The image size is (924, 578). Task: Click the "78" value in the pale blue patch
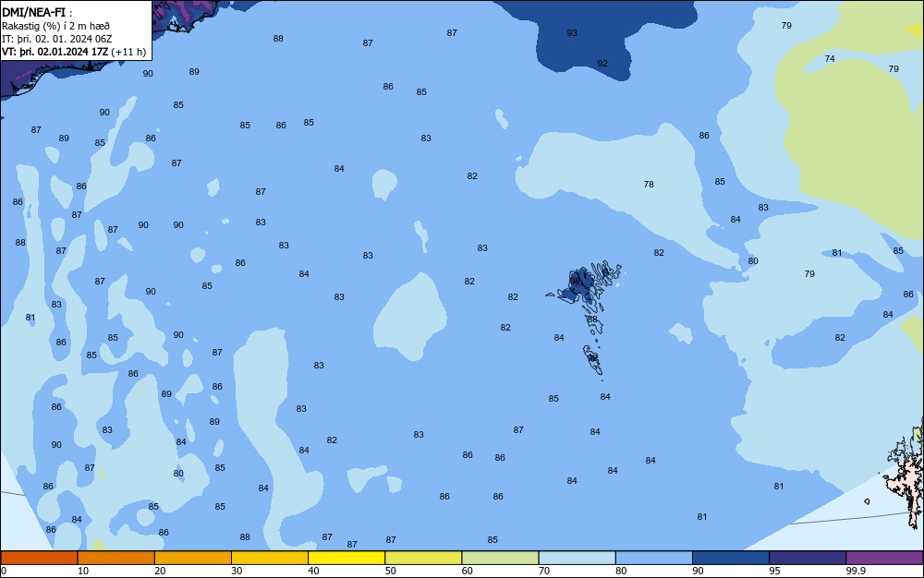649,185
